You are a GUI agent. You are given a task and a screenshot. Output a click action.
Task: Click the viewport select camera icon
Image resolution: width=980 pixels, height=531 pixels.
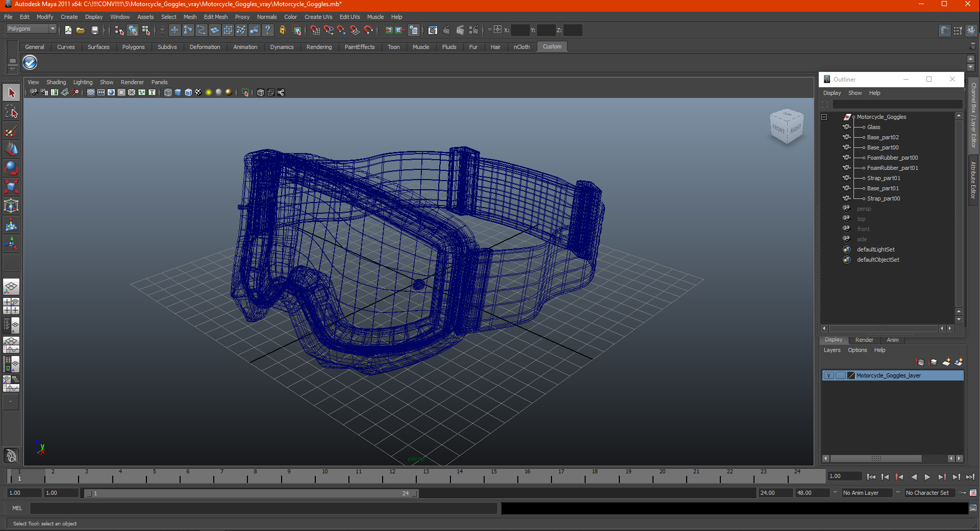tap(34, 92)
